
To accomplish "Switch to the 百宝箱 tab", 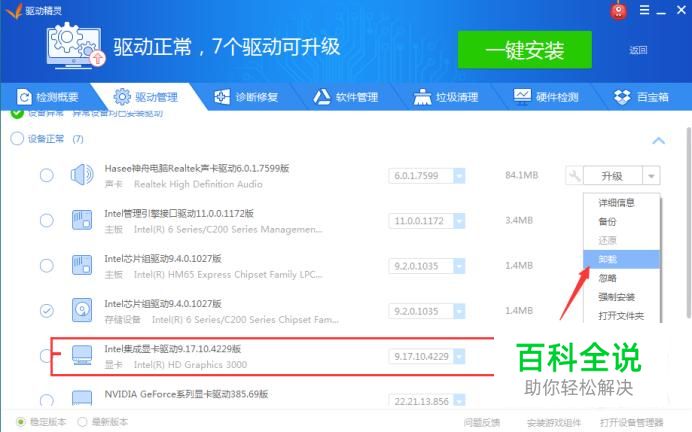I will [x=641, y=97].
